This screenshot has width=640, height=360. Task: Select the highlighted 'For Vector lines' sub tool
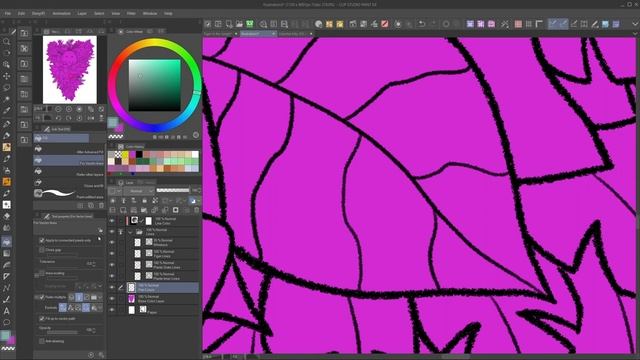pyautogui.click(x=69, y=160)
